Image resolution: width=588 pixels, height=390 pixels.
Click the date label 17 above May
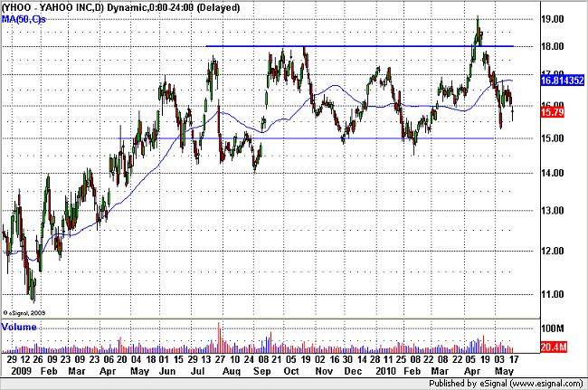point(514,359)
